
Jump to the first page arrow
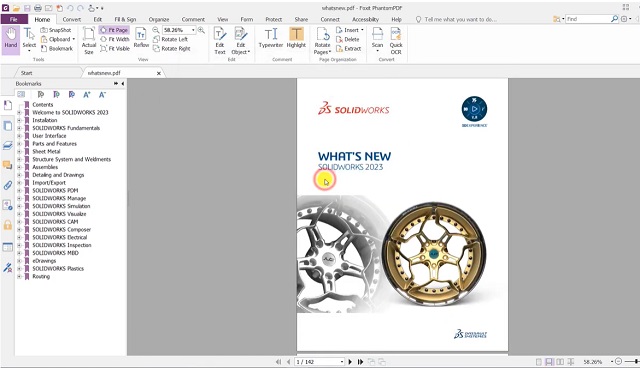tap(278, 362)
